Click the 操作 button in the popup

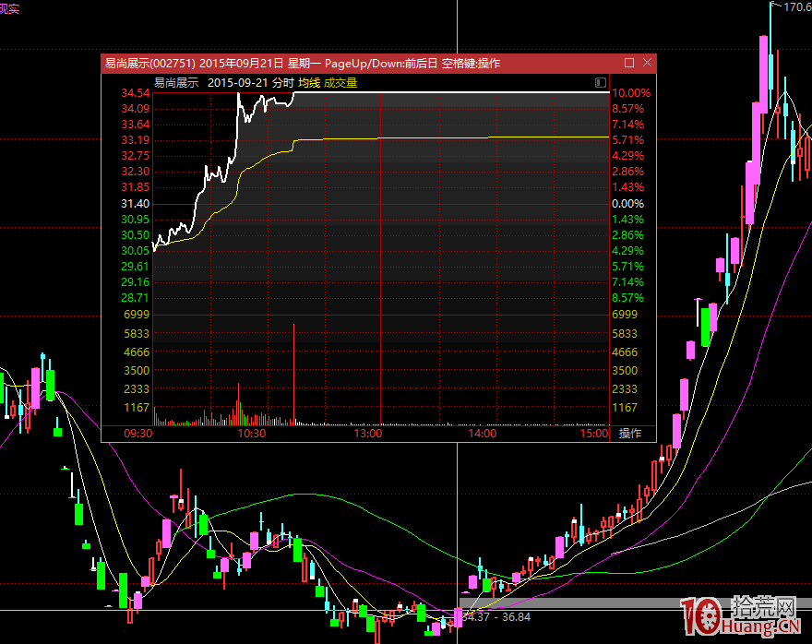click(630, 434)
